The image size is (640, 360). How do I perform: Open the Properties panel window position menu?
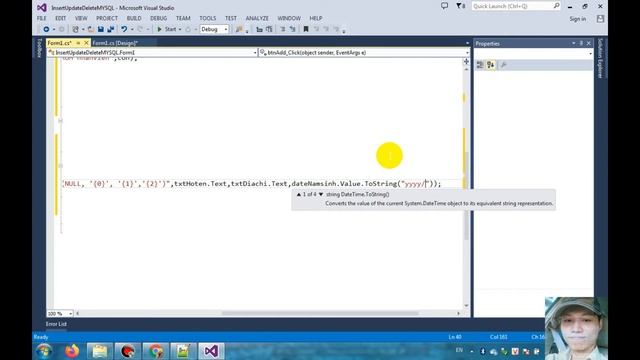click(x=573, y=43)
